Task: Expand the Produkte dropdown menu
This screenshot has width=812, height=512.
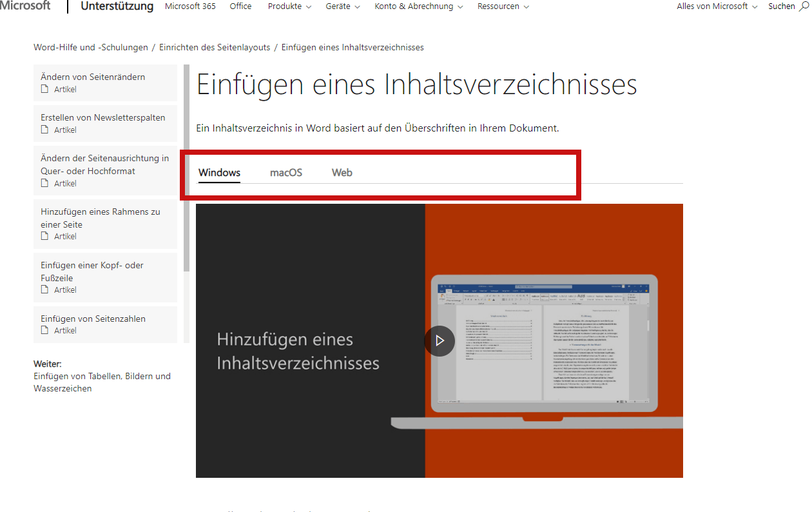Action: pos(289,6)
